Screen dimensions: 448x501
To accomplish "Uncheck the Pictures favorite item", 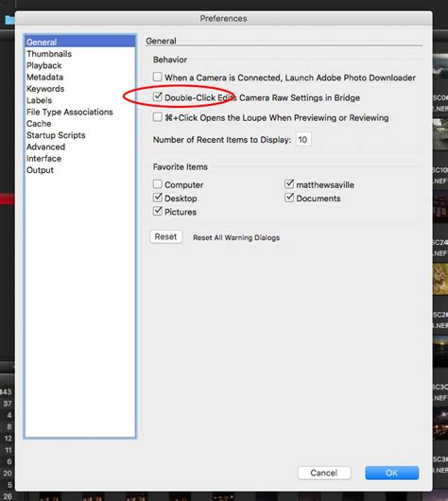I will [x=157, y=211].
